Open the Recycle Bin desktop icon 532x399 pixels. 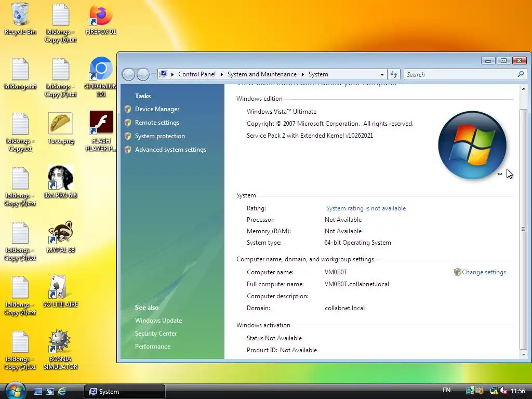(20, 19)
